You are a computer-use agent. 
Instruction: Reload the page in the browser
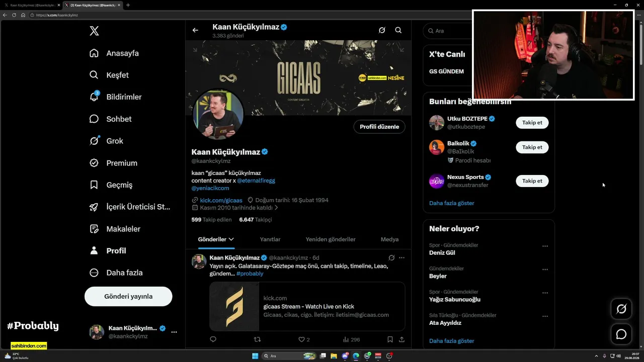pos(14,15)
